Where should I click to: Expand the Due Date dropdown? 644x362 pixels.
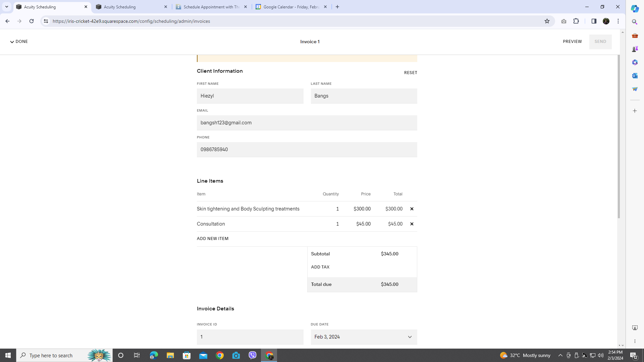(409, 337)
